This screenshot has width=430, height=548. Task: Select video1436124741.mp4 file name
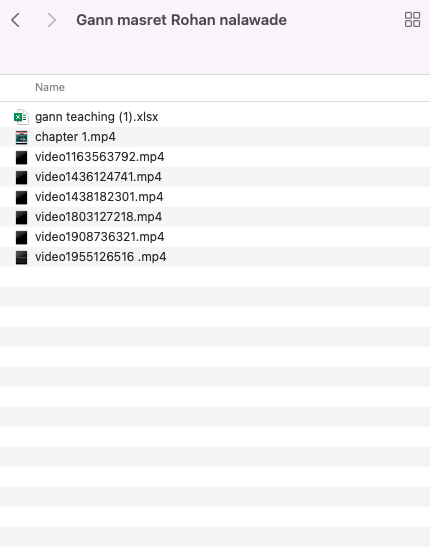(x=98, y=177)
